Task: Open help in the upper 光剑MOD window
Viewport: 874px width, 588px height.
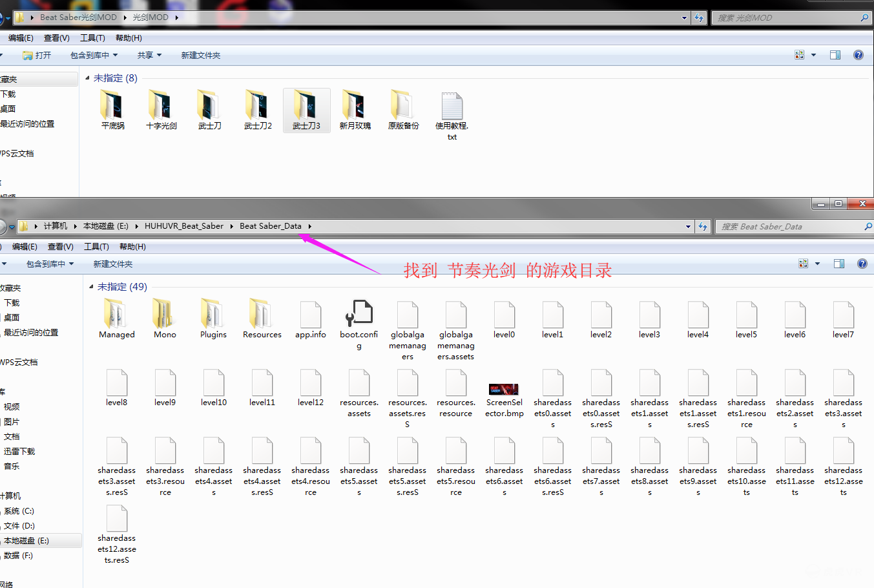Action: pyautogui.click(x=858, y=55)
